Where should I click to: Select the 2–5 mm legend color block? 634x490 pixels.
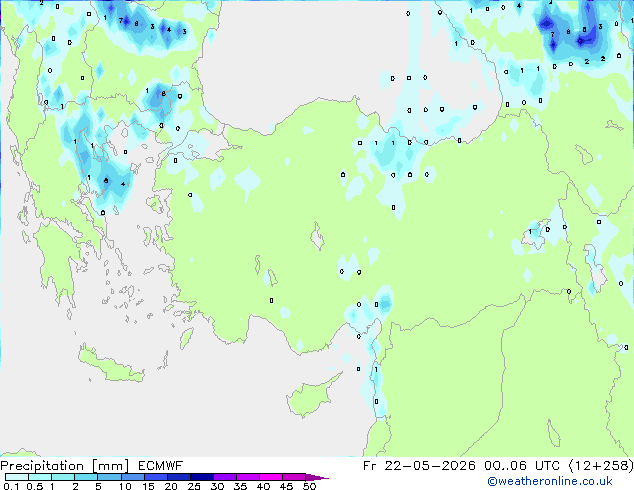tap(86, 477)
